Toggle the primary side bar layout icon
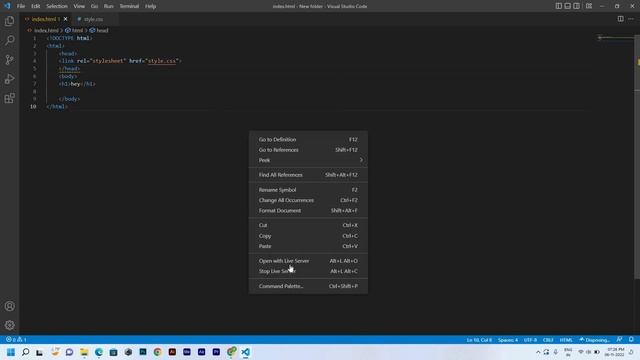This screenshot has width=640, height=360. [558, 6]
